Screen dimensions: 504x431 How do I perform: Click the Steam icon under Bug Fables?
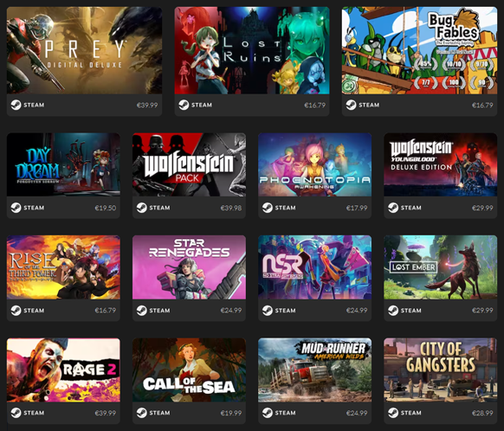351,105
